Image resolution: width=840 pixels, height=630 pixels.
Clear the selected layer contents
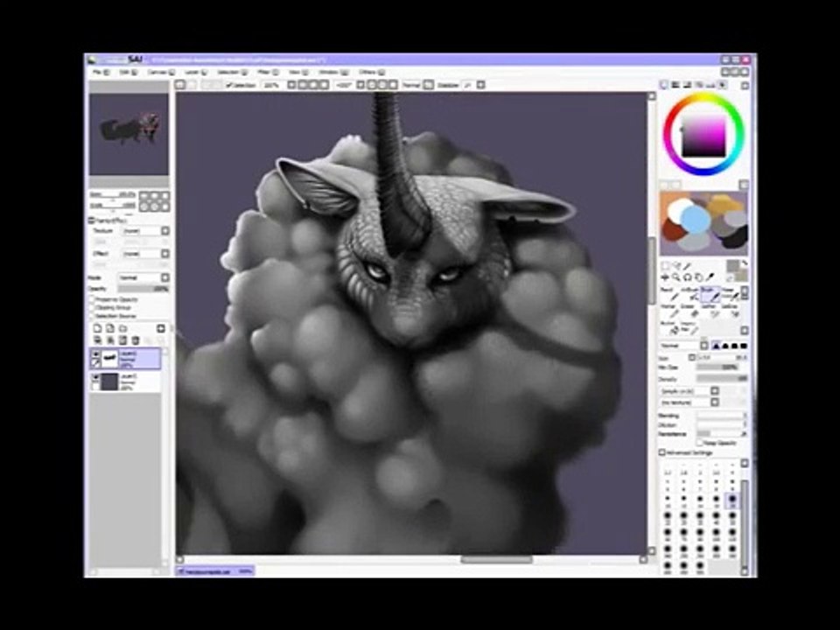123,340
